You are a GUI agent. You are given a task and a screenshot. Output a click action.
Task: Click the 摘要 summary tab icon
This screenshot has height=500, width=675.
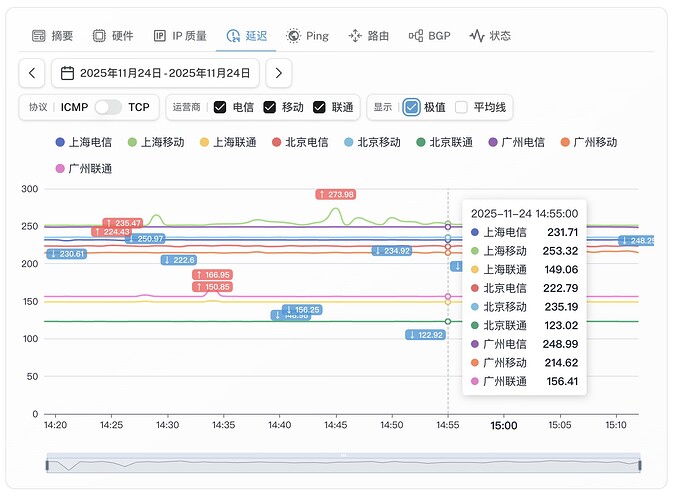(x=39, y=36)
